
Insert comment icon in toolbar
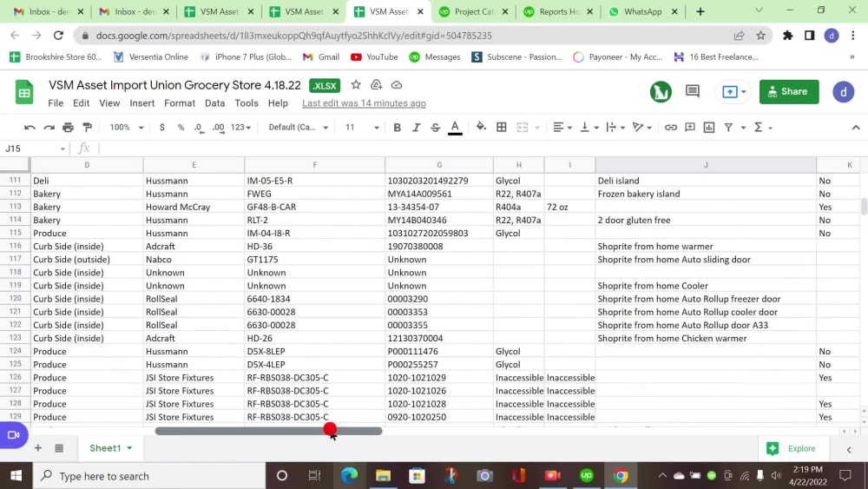tap(690, 128)
